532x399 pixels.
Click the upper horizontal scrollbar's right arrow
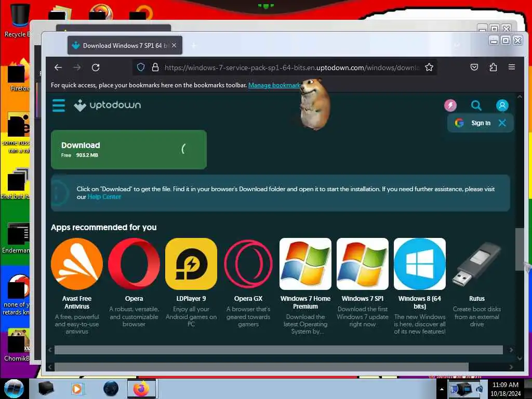511,350
